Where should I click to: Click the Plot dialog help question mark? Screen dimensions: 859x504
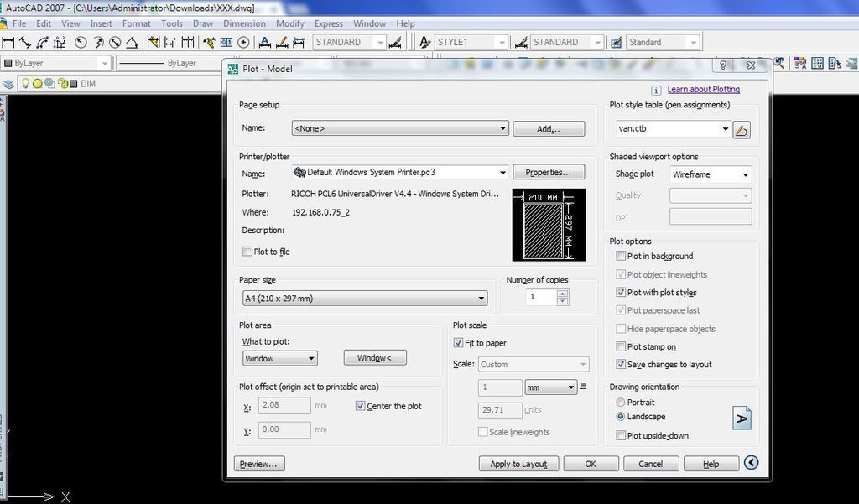pyautogui.click(x=723, y=65)
